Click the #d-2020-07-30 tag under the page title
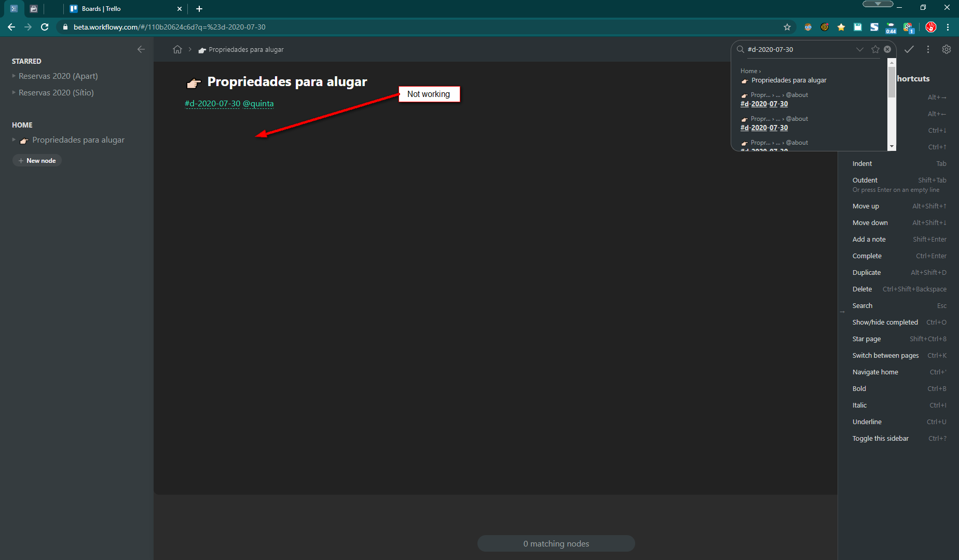The image size is (959, 560). click(x=213, y=104)
